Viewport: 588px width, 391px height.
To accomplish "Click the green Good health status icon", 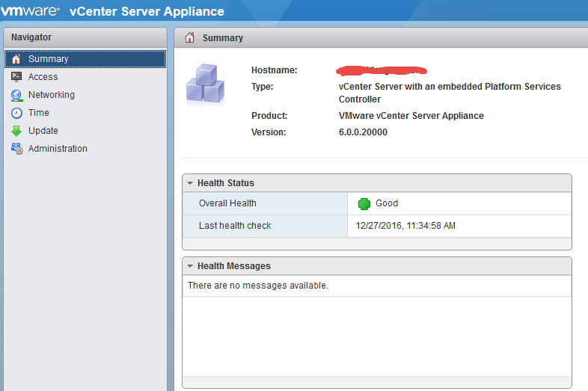I will [364, 203].
